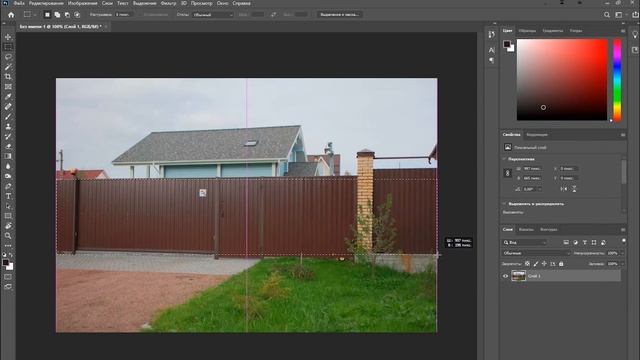Select the Eyedropper tool
Viewport: 640px width, 360px height.
coord(8,96)
